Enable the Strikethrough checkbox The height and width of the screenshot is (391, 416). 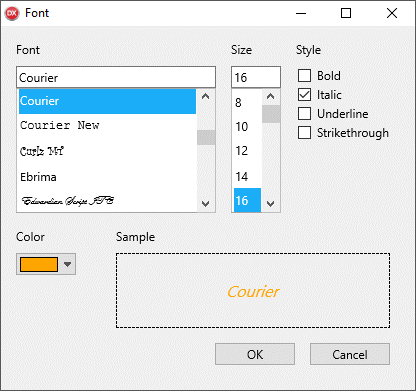click(x=304, y=133)
